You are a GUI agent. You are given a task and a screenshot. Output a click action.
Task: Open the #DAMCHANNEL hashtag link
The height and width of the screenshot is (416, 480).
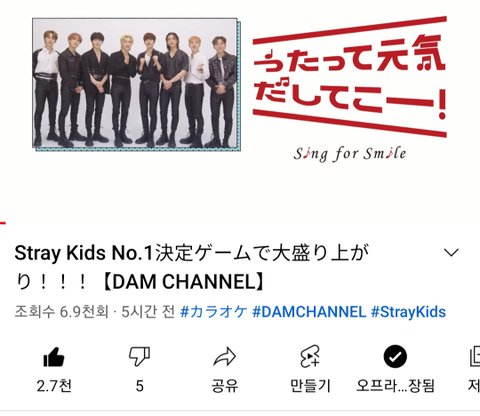(x=309, y=312)
